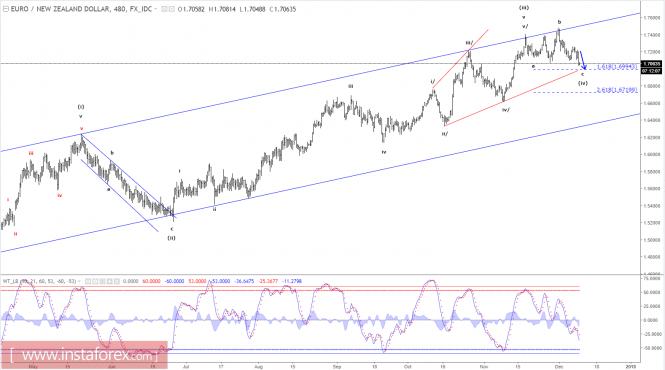Expand the WT_LB indicator dropdown arrow
665x370 pixels.
[x=79, y=281]
